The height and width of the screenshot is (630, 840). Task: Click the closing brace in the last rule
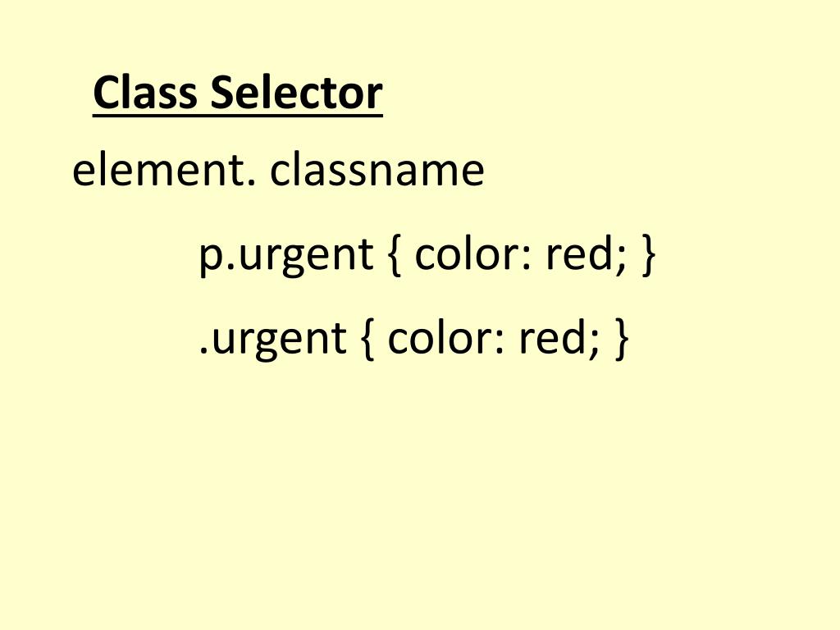622,339
